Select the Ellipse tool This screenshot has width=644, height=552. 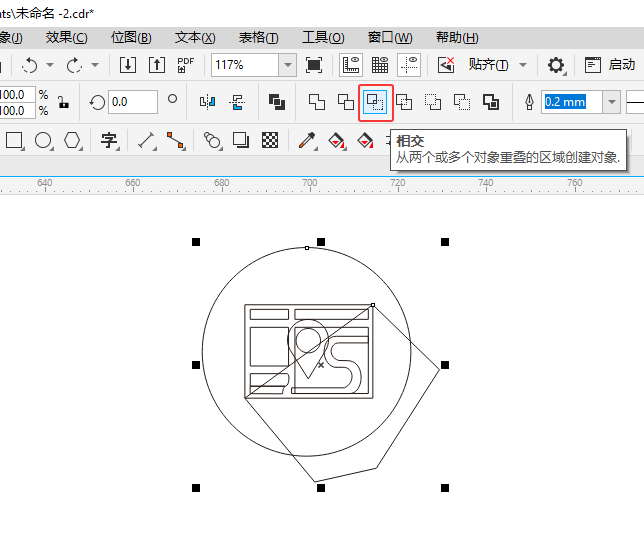tap(44, 140)
